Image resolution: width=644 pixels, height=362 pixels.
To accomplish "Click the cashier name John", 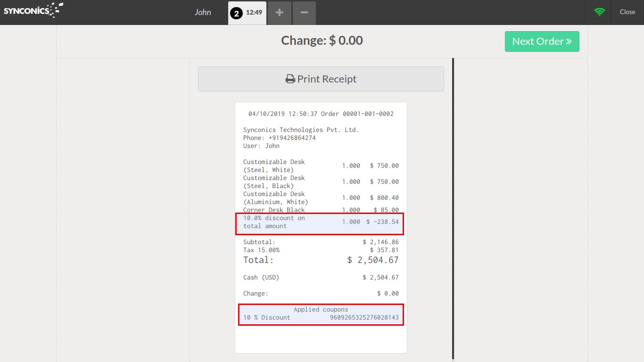I will coord(203,12).
